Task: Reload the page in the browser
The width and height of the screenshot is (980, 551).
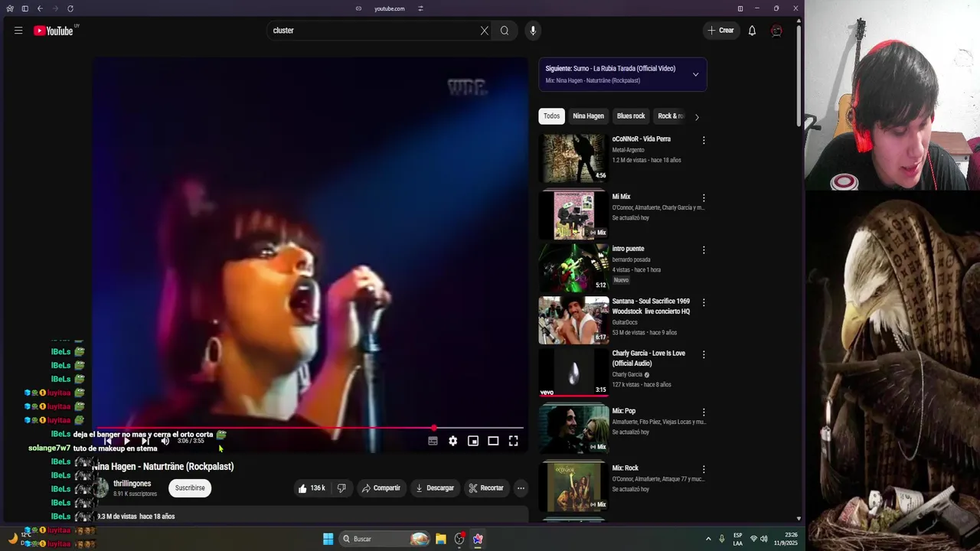Action: [70, 8]
